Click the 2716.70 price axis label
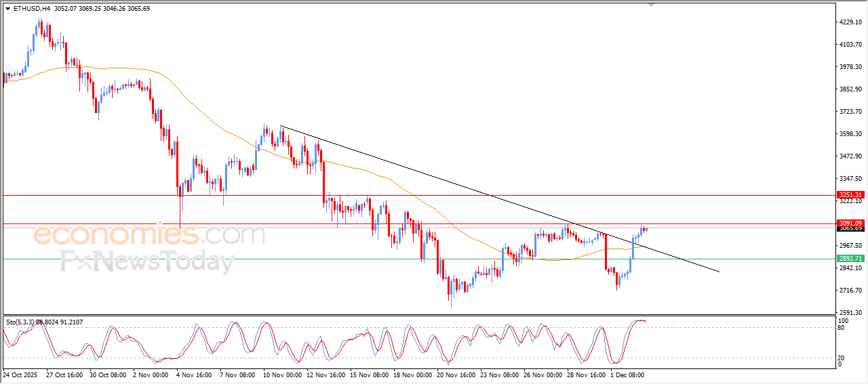Screen dimensions: 868x384 tap(850, 291)
